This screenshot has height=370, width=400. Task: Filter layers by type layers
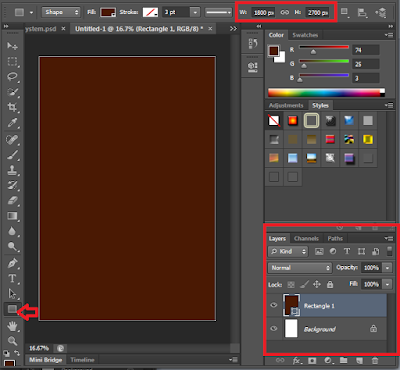coord(347,251)
